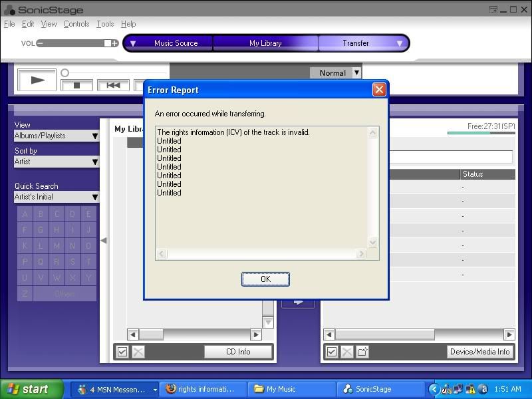532x399 pixels.
Task: Click the first Untitled entry in error list
Action: (169, 141)
